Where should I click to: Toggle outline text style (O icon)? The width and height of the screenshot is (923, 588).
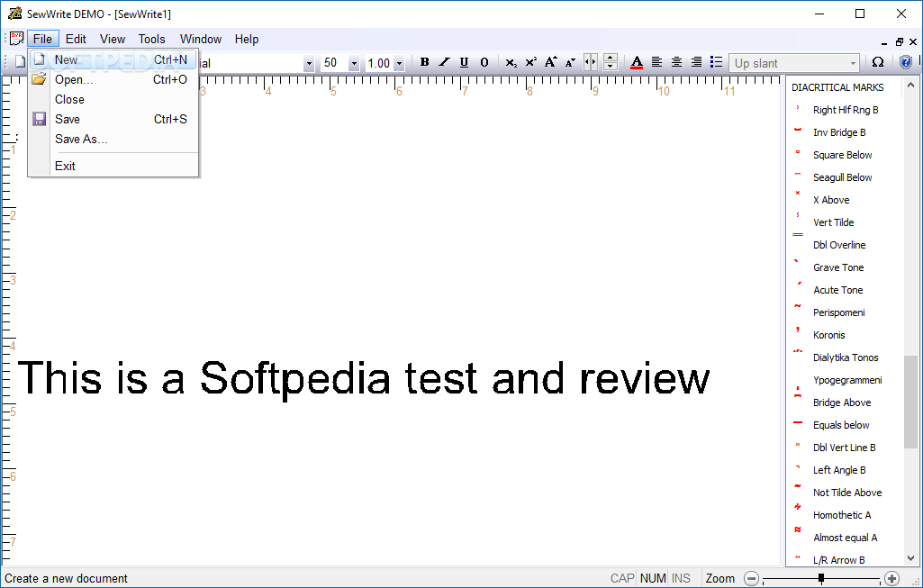tap(484, 62)
